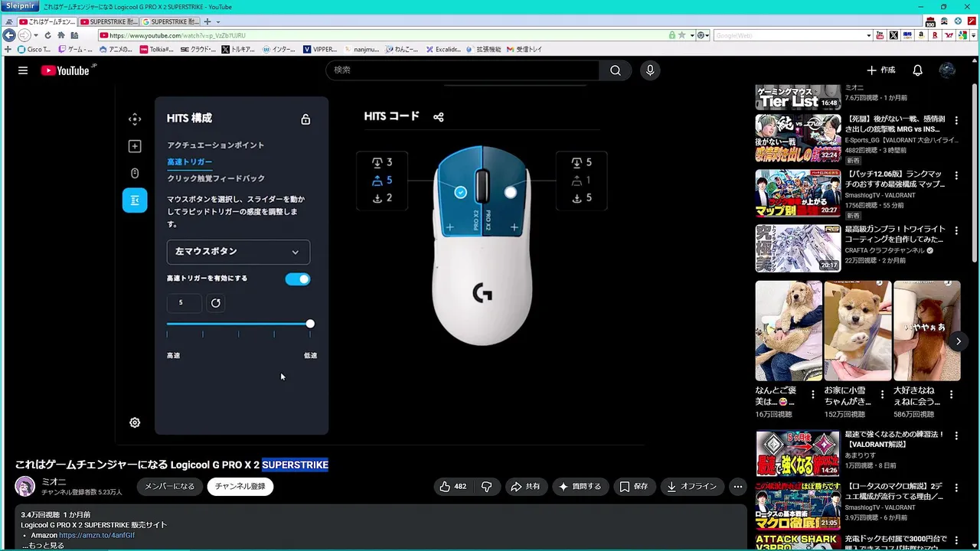Select the move/pointer sidebar icon in G HUB
The width and height of the screenshot is (980, 551).
click(x=135, y=119)
